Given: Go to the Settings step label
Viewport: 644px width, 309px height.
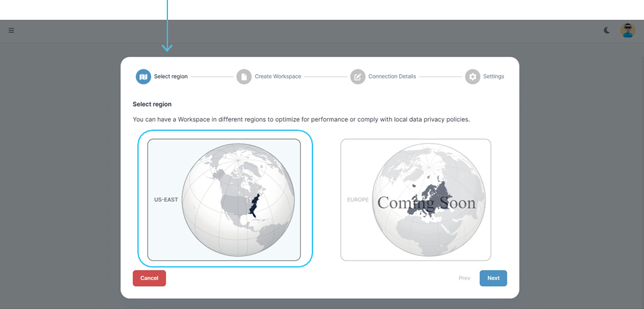Looking at the screenshot, I should pyautogui.click(x=494, y=77).
